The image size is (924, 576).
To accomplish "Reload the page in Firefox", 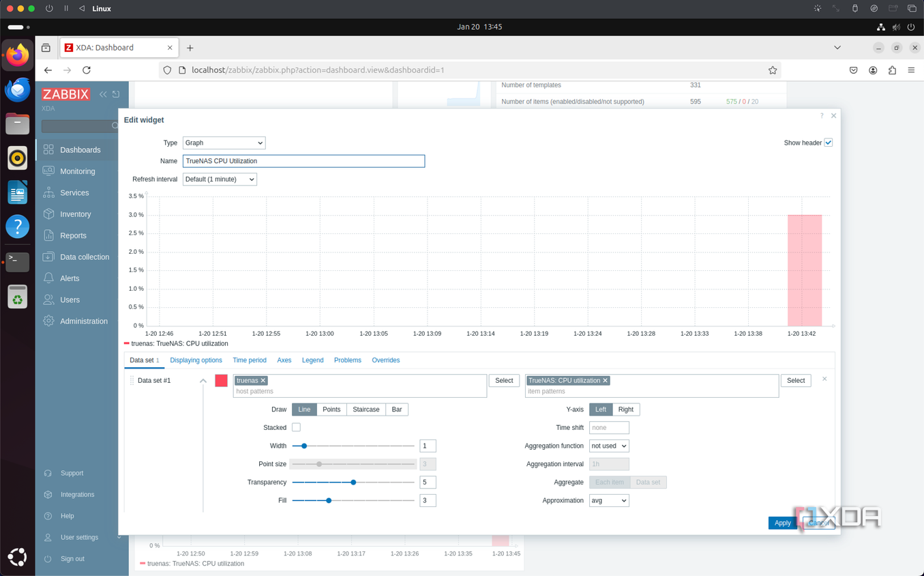I will tap(87, 70).
